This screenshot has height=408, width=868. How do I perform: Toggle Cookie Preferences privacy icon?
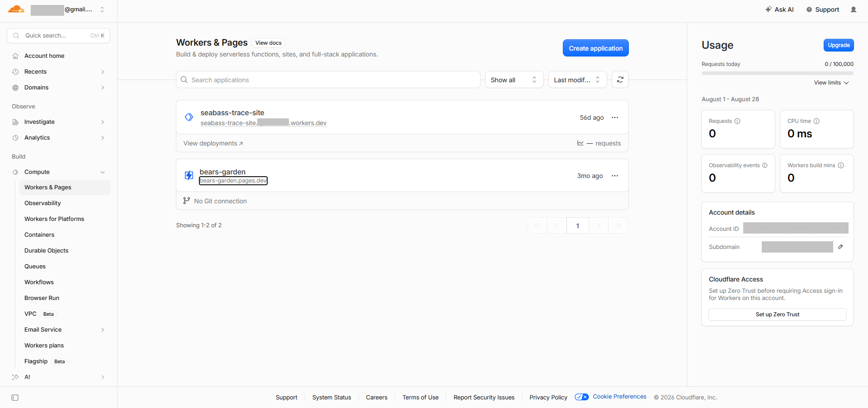(582, 397)
